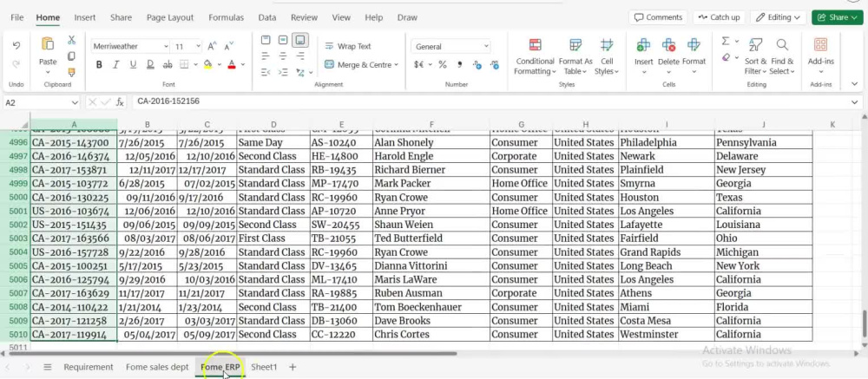This screenshot has height=379, width=868.
Task: Toggle double underline formatting
Action: coord(150,65)
